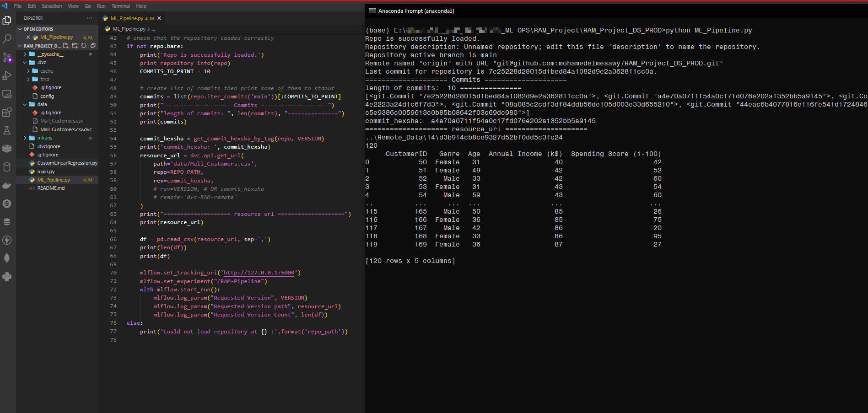Click New Folder icon in explorer header
Viewport: 868px width, 413px height.
click(75, 46)
